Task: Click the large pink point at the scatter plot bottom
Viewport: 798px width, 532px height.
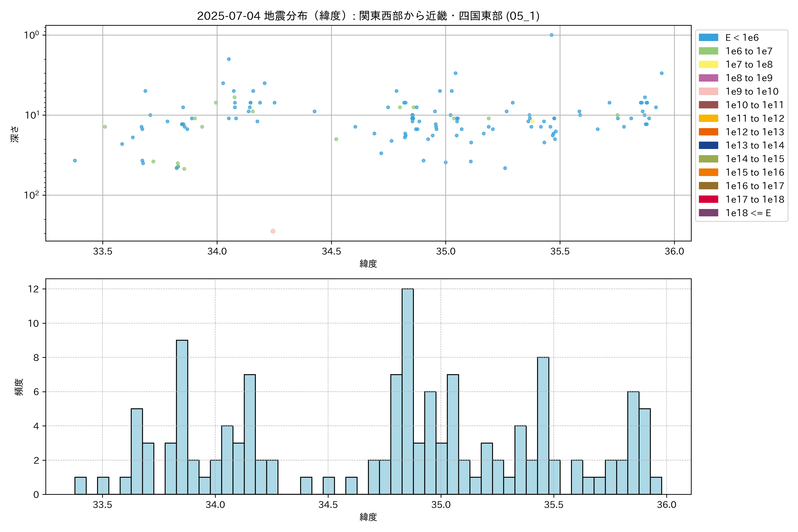Action: (273, 231)
